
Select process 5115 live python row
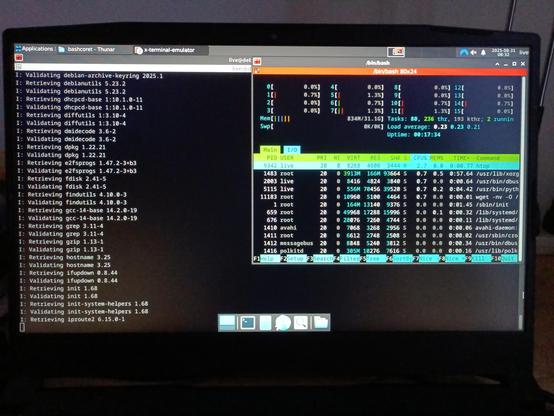[x=386, y=189]
